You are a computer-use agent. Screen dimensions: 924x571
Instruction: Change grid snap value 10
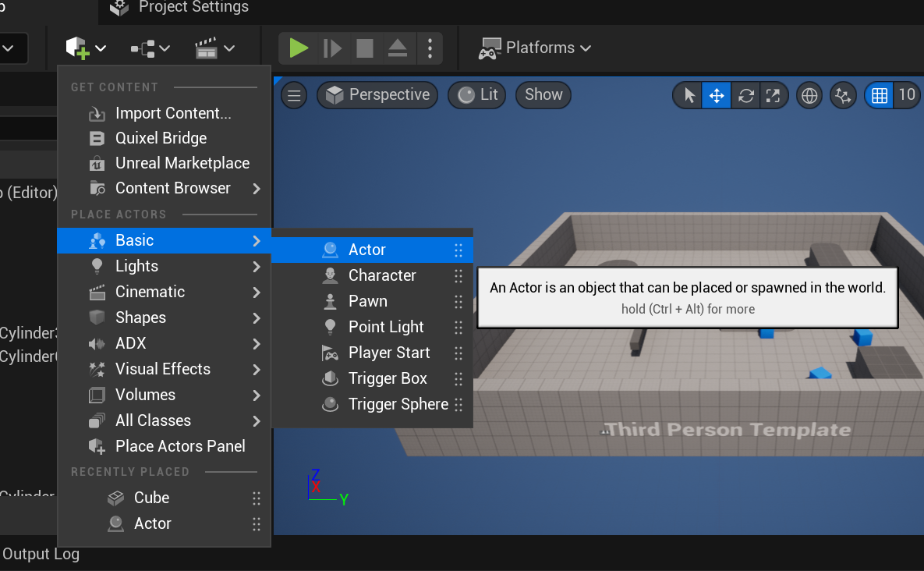click(908, 95)
